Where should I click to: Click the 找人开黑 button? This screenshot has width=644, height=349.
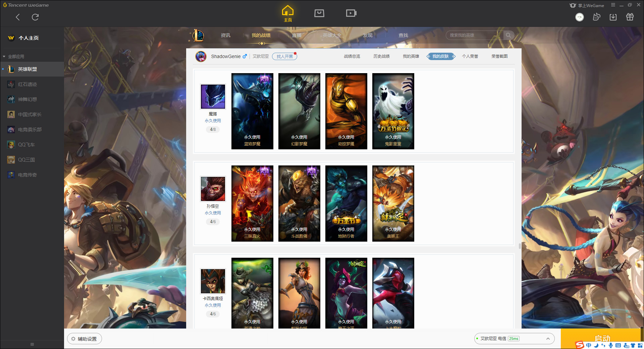click(284, 56)
